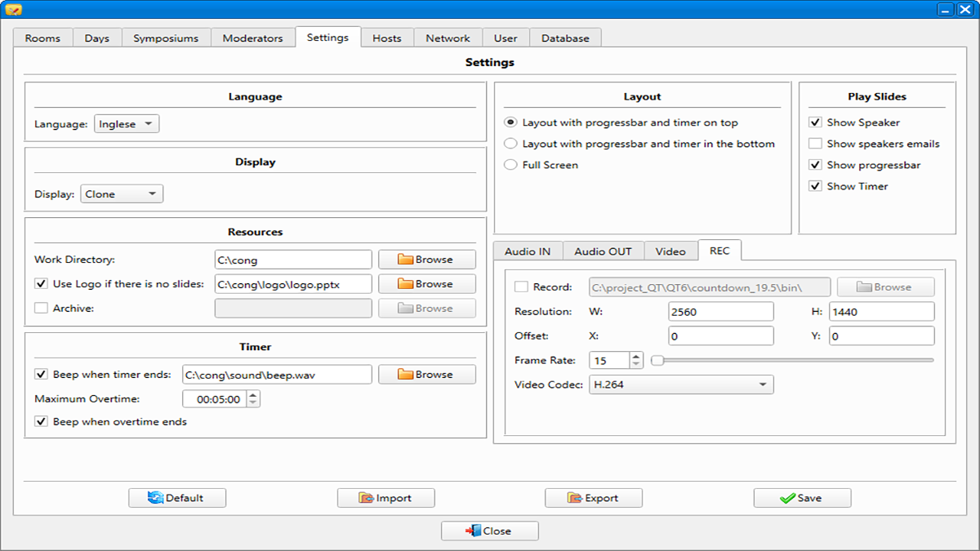Click the logo.pptx path field
The height and width of the screenshot is (551, 980).
pyautogui.click(x=293, y=284)
